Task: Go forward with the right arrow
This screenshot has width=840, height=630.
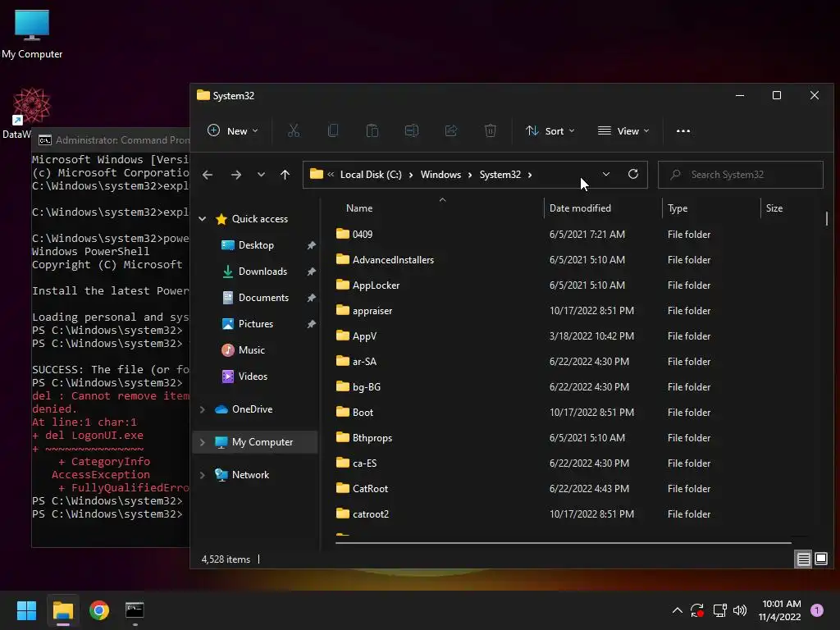Action: pyautogui.click(x=235, y=175)
